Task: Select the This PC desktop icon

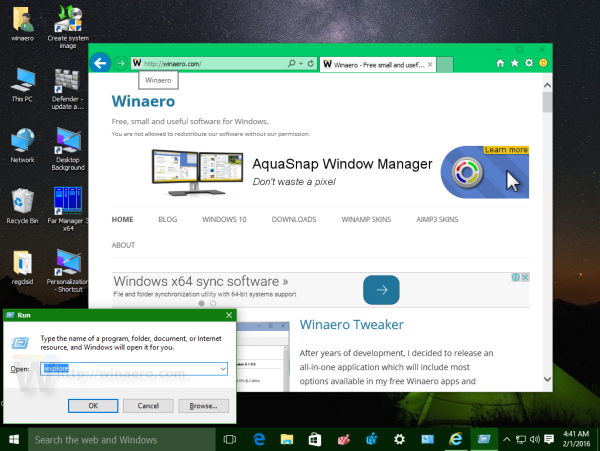Action: (22, 85)
